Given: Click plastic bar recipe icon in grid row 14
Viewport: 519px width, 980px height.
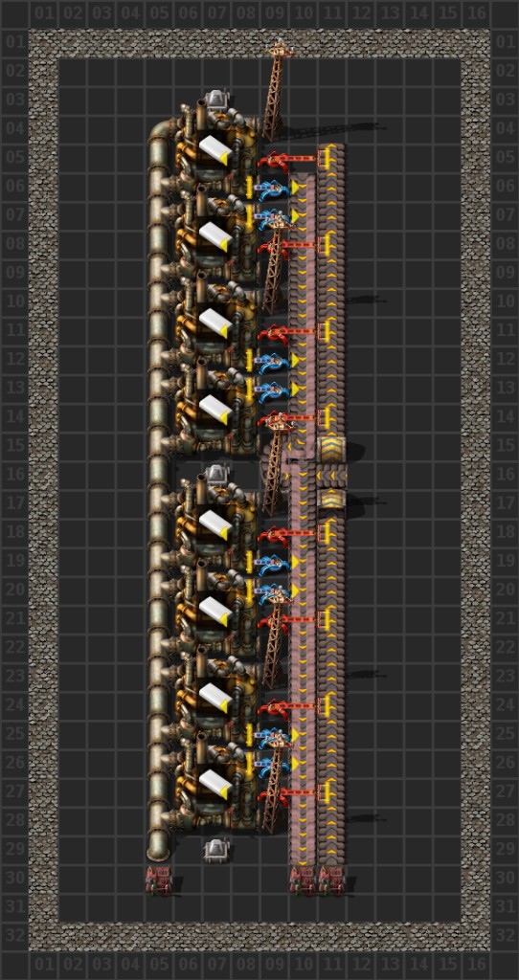Looking at the screenshot, I should tap(215, 410).
